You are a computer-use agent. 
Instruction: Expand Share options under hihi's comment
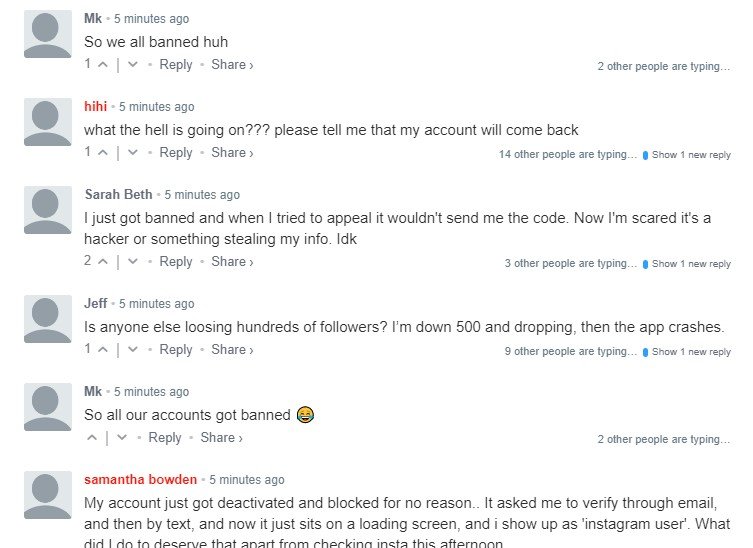pos(232,153)
